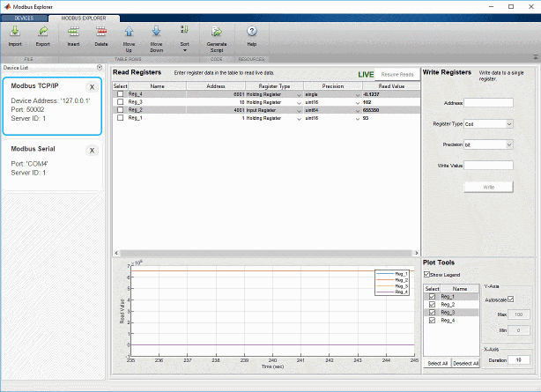Click the Name column header in read table
The image size is (541, 392).
(158, 86)
